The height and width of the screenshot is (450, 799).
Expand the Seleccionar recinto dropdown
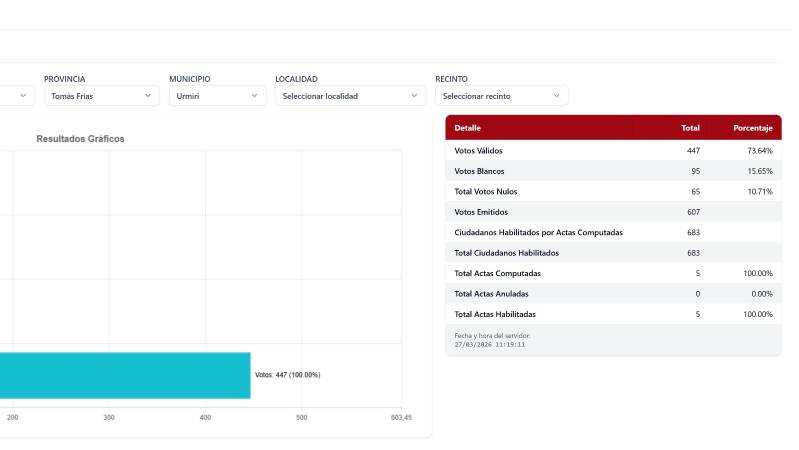[x=501, y=96]
